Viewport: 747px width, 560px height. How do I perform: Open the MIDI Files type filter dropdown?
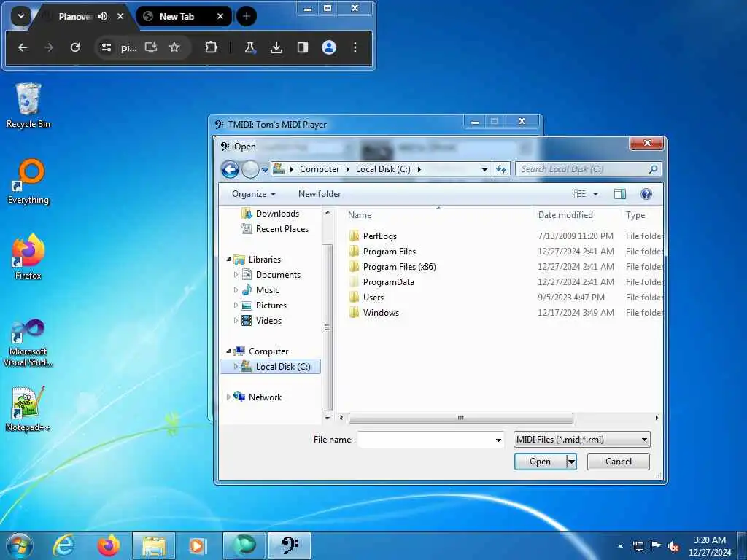tap(581, 440)
